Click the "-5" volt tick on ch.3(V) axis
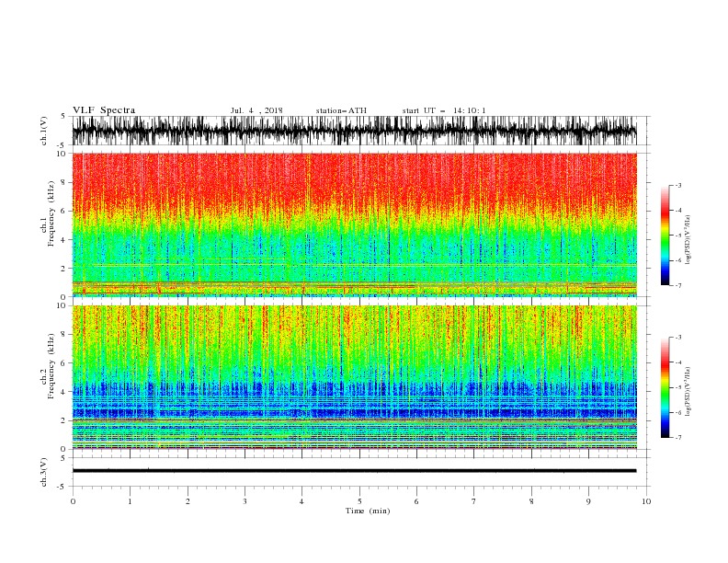This screenshot has height=563, width=728. [63, 488]
